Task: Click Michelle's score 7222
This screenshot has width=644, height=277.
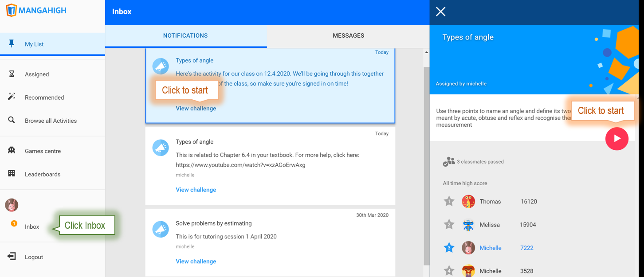Action: (x=527, y=248)
